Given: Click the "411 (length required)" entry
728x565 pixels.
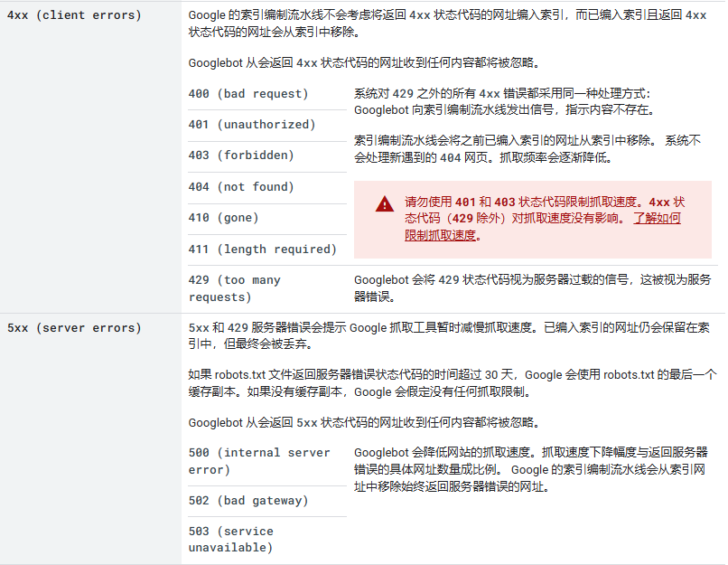Looking at the screenshot, I should tap(262, 250).
